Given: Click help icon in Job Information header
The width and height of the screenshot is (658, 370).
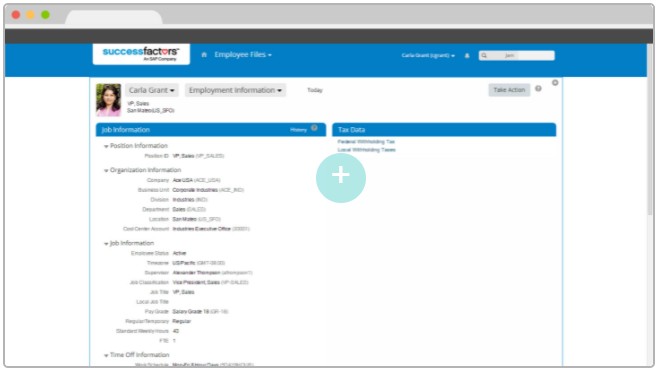Looking at the screenshot, I should tap(314, 128).
